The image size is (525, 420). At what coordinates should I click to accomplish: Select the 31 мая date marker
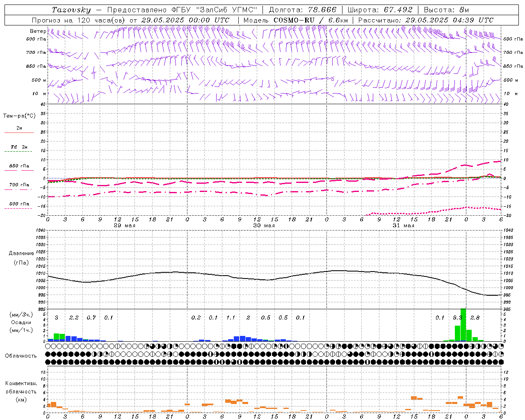403,226
